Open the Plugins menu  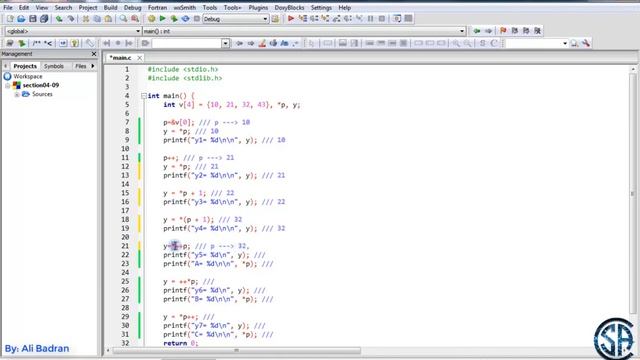point(258,7)
